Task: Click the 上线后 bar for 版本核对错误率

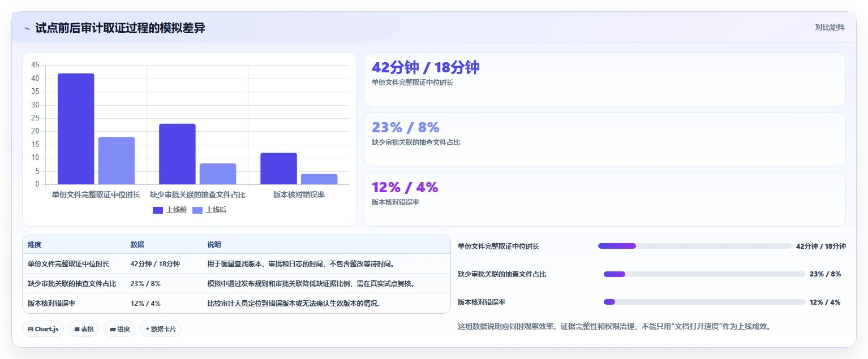Action: (x=319, y=179)
